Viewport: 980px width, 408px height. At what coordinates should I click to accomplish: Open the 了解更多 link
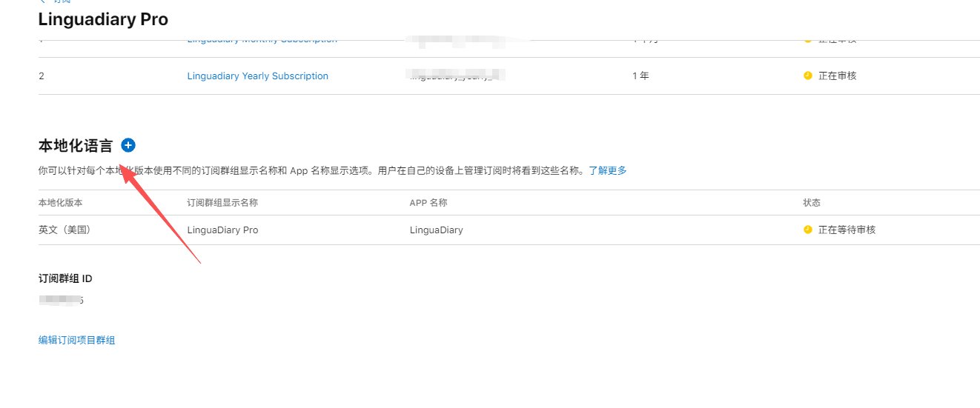coord(607,170)
